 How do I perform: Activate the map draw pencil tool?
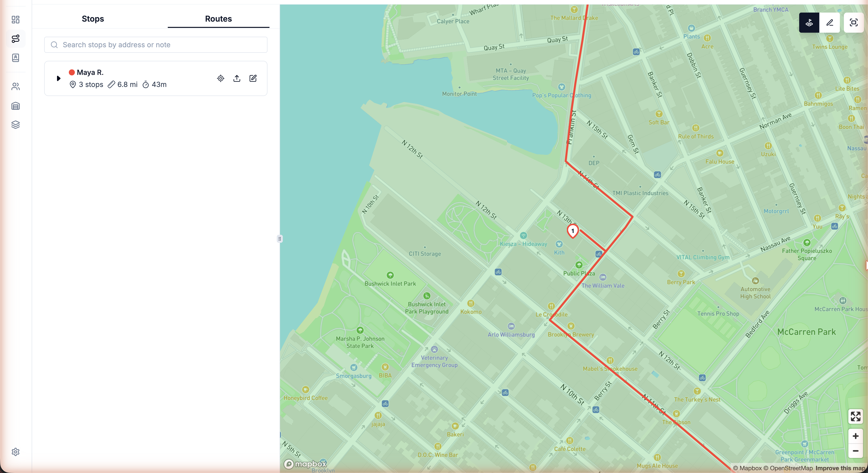(830, 23)
